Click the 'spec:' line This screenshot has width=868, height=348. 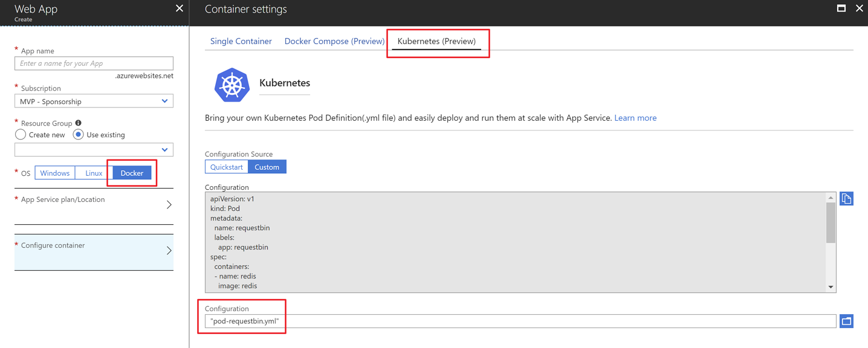[x=218, y=257]
